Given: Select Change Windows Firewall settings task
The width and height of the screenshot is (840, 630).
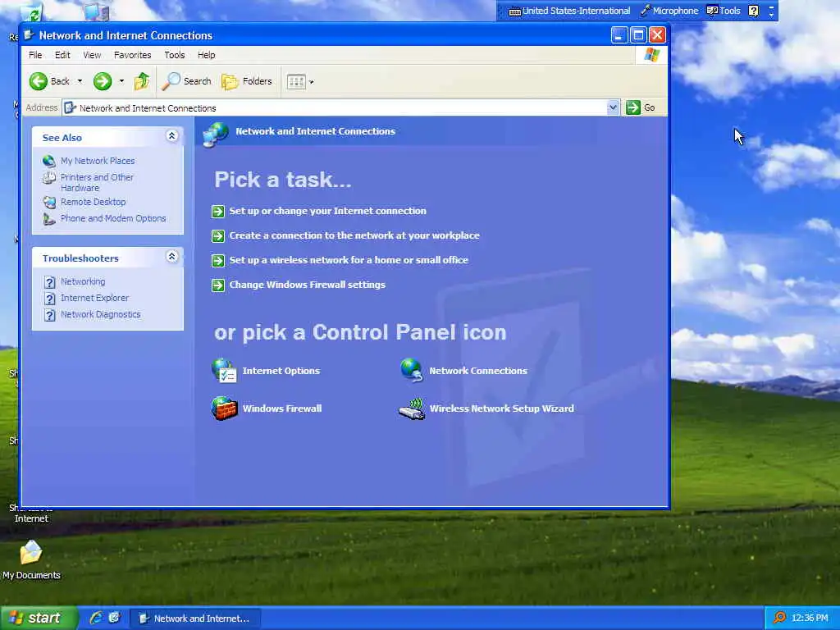Looking at the screenshot, I should (307, 285).
